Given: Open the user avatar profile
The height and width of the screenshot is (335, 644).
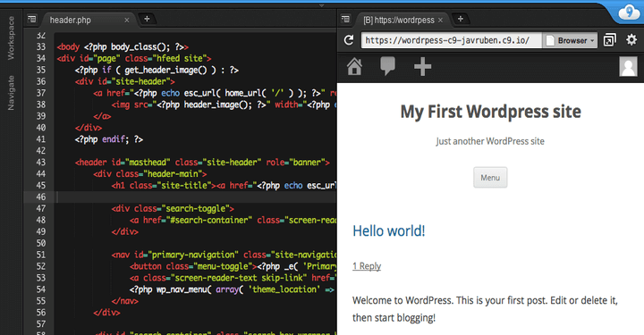Looking at the screenshot, I should click(x=628, y=66).
